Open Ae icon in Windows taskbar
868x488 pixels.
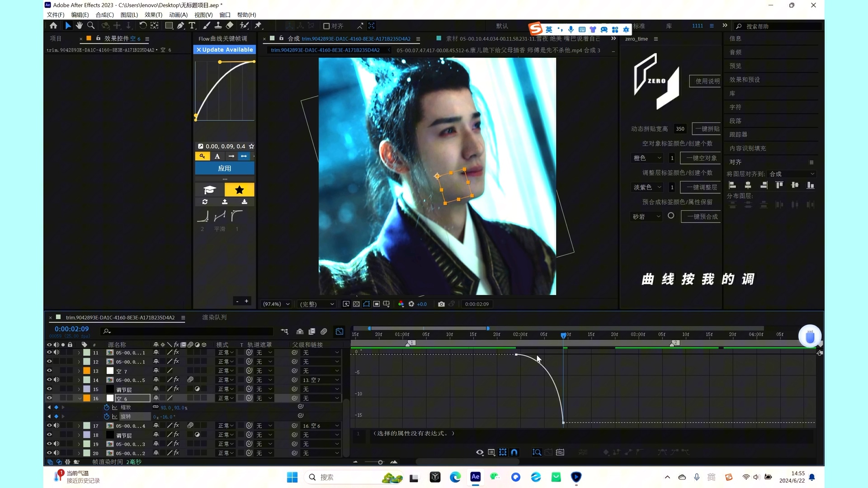tap(476, 477)
